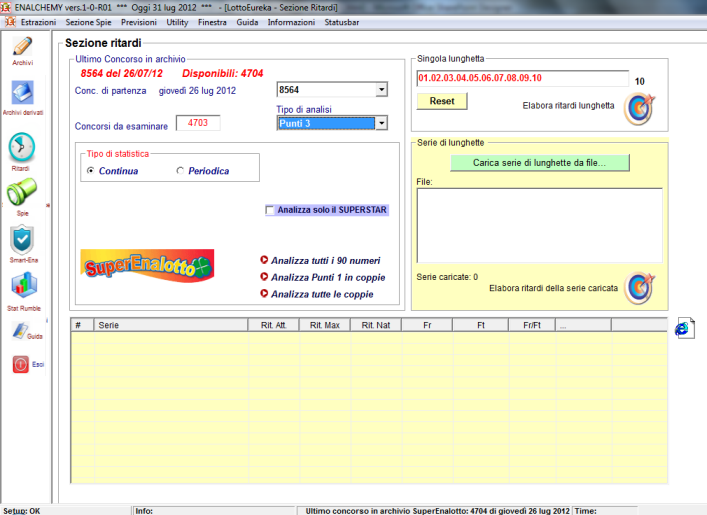Click Analizza tutte le coppie link
The width and height of the screenshot is (707, 515).
(x=322, y=294)
